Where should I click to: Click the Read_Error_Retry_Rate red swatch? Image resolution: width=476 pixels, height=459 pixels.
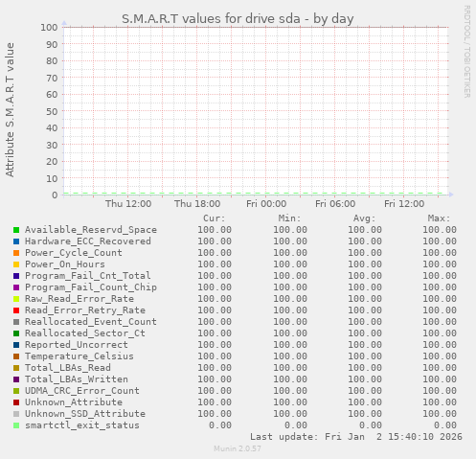[x=16, y=310]
